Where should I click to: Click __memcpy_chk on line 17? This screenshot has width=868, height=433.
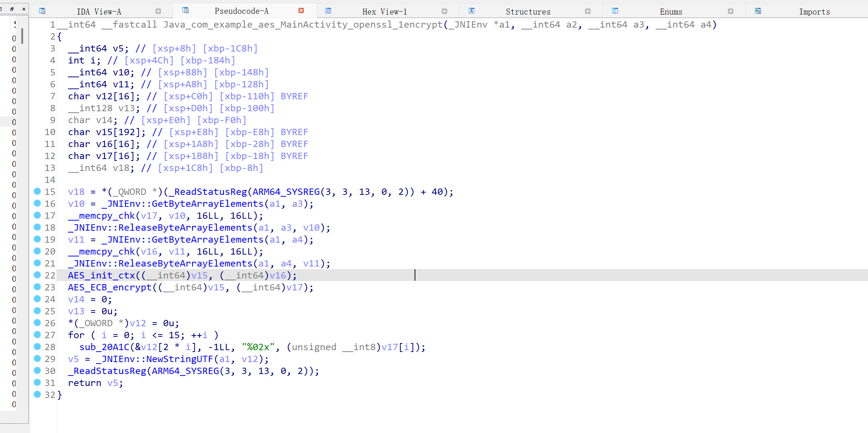pyautogui.click(x=102, y=216)
